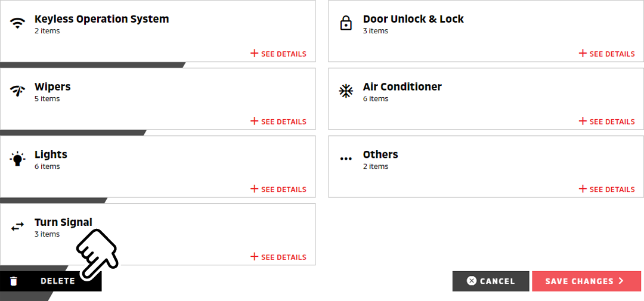Click the Cancel button

click(491, 281)
